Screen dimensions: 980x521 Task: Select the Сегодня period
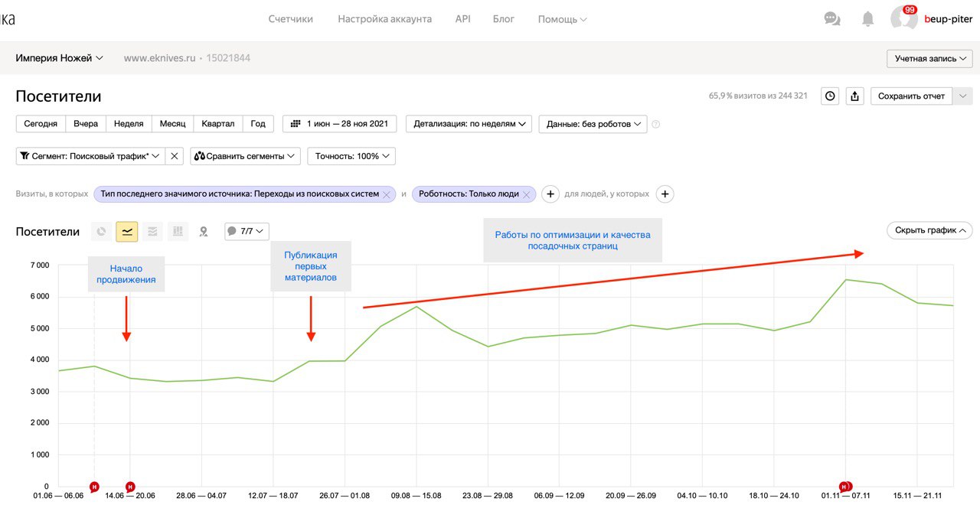[x=41, y=124]
